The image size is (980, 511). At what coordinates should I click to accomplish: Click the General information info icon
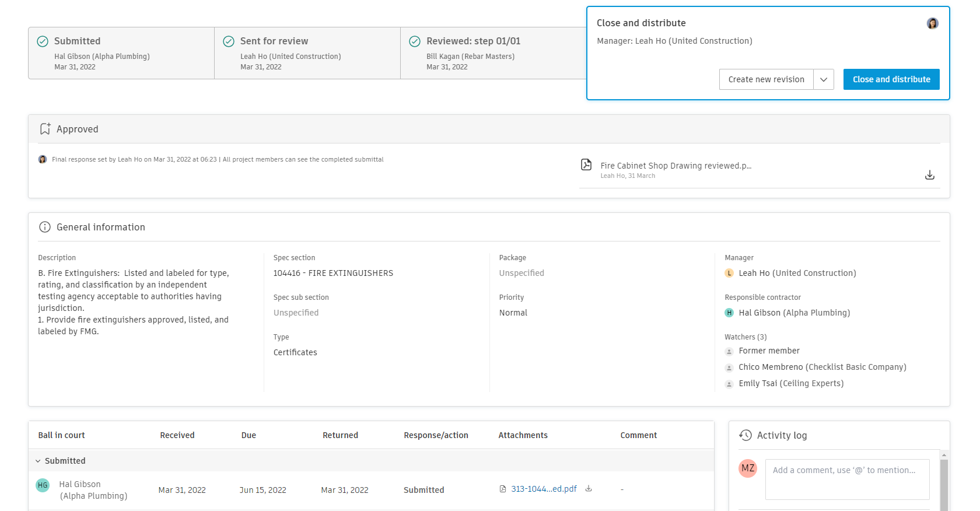[45, 227]
